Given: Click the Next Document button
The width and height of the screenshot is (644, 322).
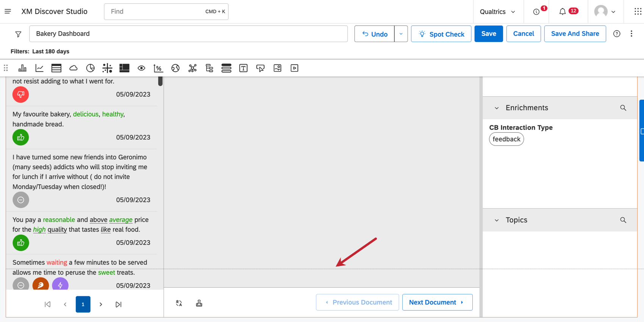Looking at the screenshot, I should [437, 302].
